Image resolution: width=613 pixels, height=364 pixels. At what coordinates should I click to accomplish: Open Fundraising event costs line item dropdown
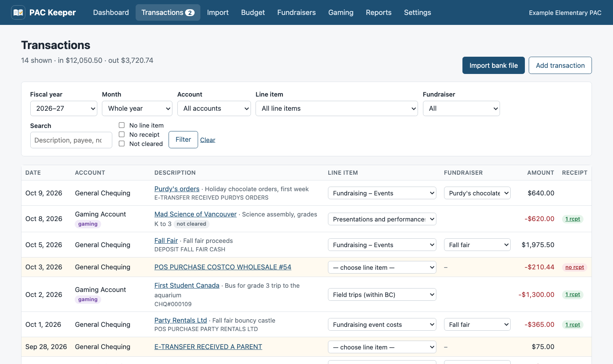[x=382, y=325]
